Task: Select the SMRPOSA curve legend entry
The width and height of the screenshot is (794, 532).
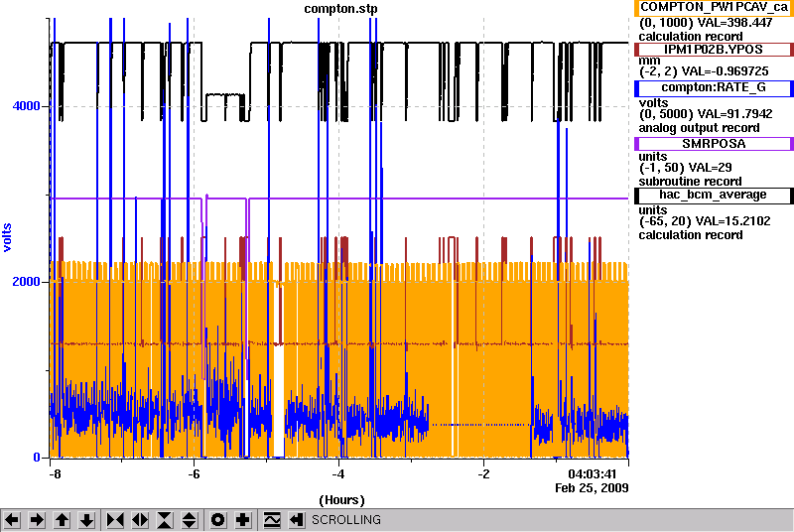Action: coord(714,144)
